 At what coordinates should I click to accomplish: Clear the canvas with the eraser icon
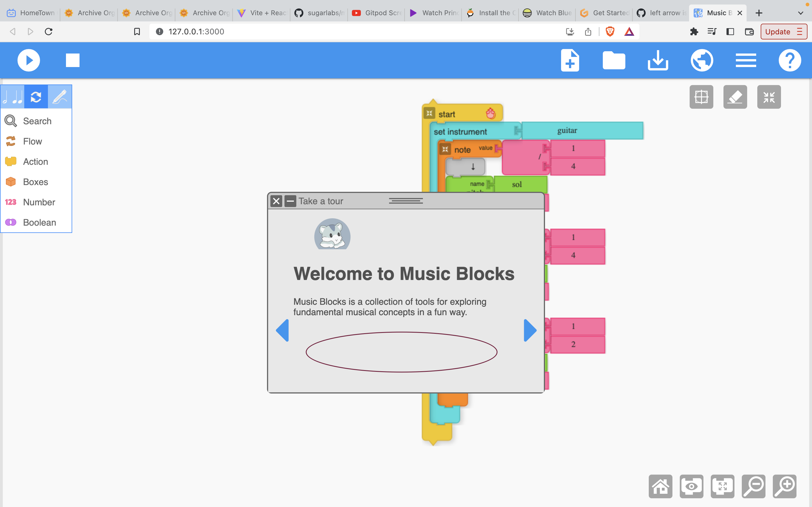[735, 97]
